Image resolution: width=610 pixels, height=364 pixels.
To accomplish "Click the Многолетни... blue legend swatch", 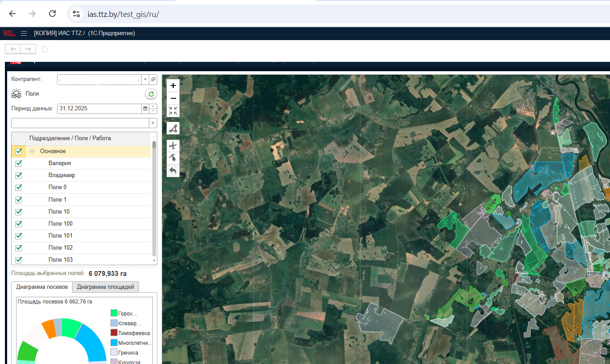I will click(114, 343).
